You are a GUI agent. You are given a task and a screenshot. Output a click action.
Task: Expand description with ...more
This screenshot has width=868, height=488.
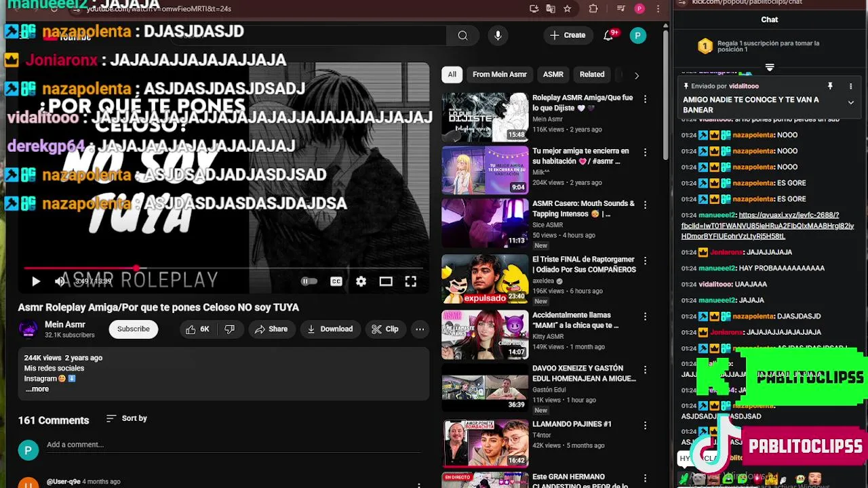tap(37, 389)
